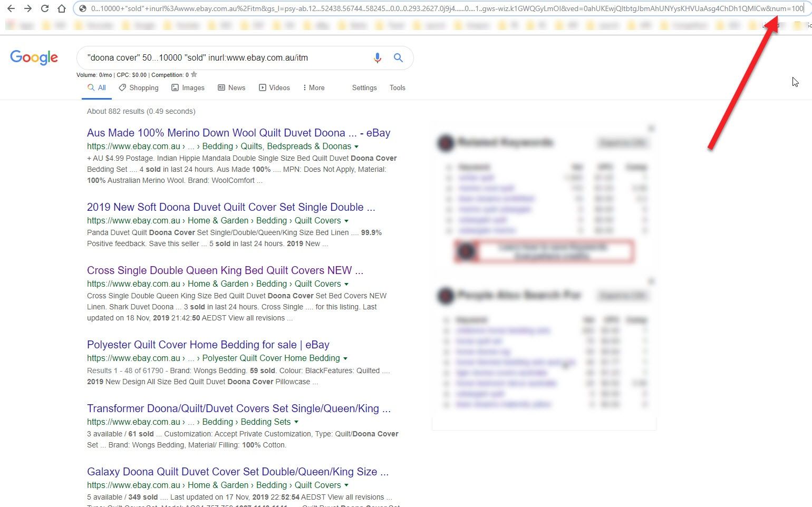Expand URL dropdown under Galaxy Doona result

coord(346,485)
